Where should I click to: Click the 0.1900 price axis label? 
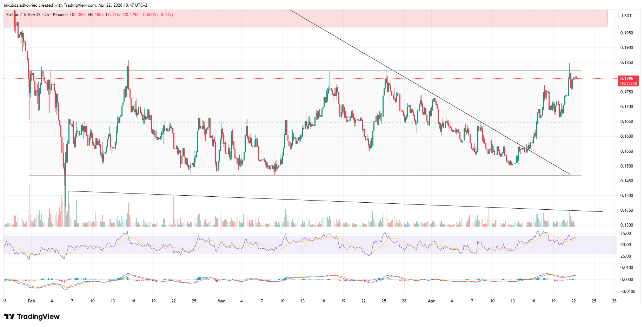[627, 48]
